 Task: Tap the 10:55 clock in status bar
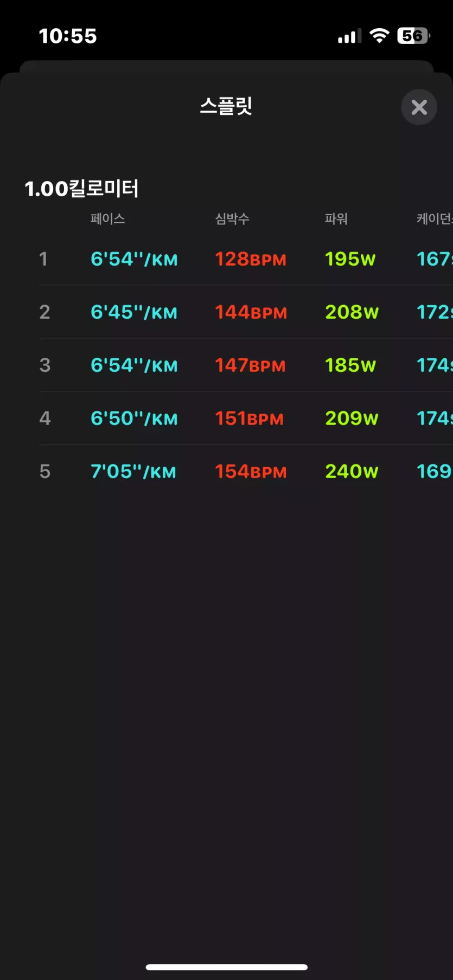(68, 36)
